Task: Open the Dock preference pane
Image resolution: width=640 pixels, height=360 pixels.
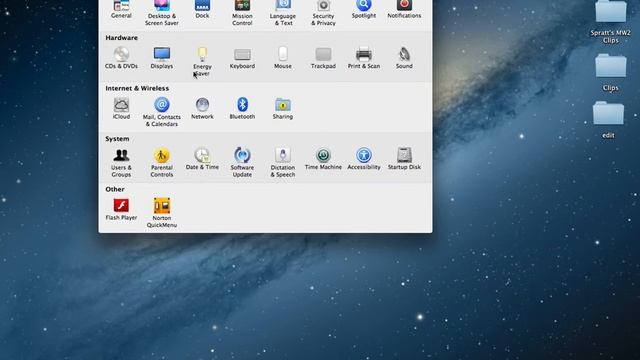Action: coord(202,9)
